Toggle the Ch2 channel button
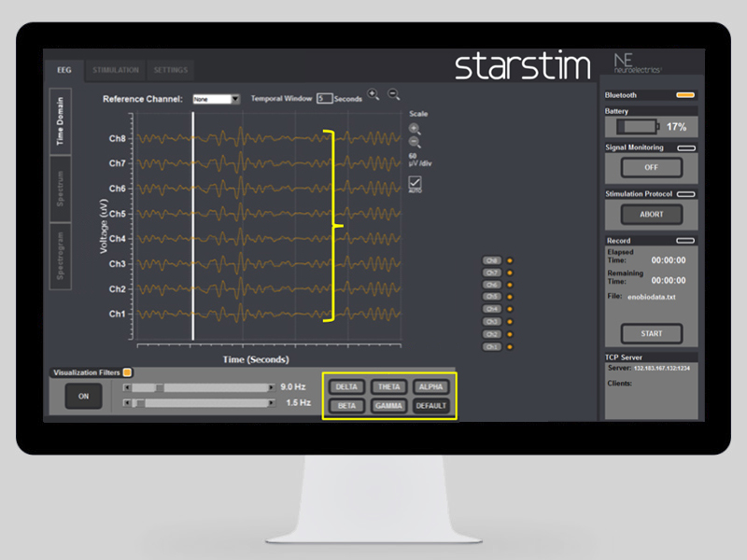 [x=492, y=334]
